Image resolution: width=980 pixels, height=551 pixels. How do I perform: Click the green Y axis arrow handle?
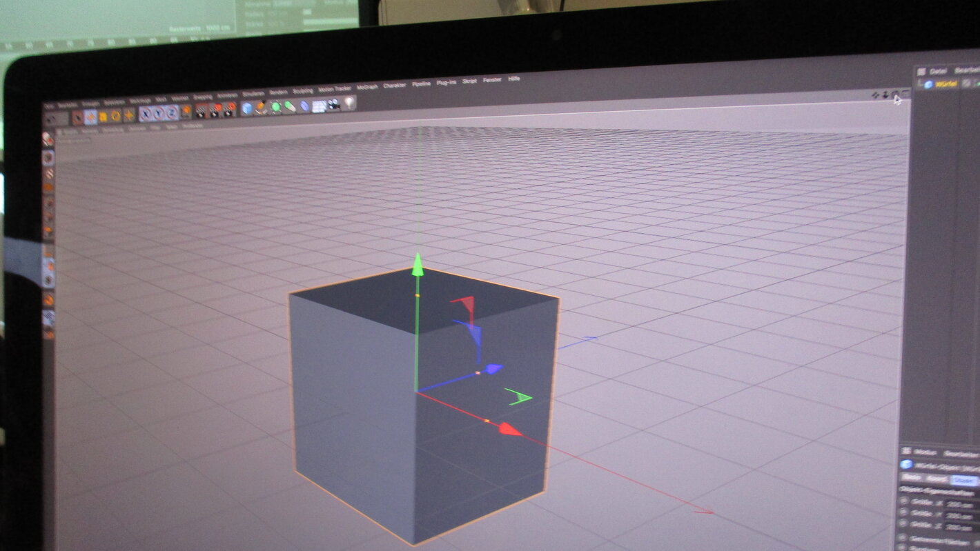417,265
